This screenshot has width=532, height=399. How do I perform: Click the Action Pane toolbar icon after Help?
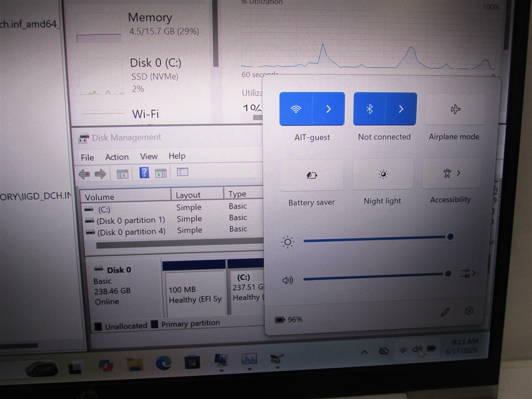[161, 173]
